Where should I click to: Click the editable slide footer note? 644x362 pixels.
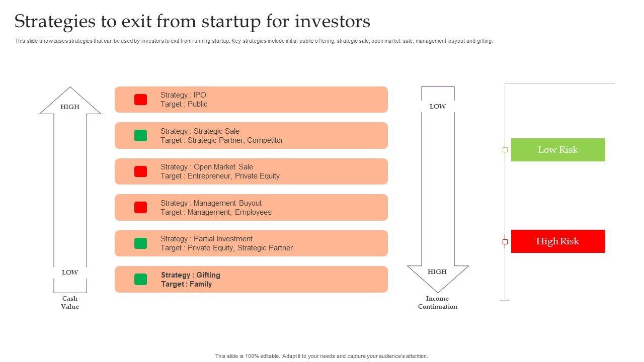pyautogui.click(x=321, y=356)
